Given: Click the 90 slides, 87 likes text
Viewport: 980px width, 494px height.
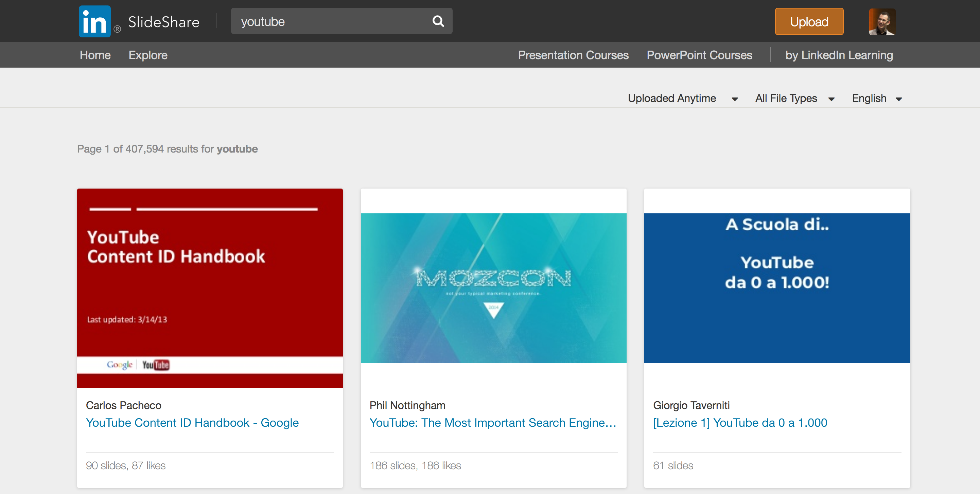Looking at the screenshot, I should click(125, 465).
